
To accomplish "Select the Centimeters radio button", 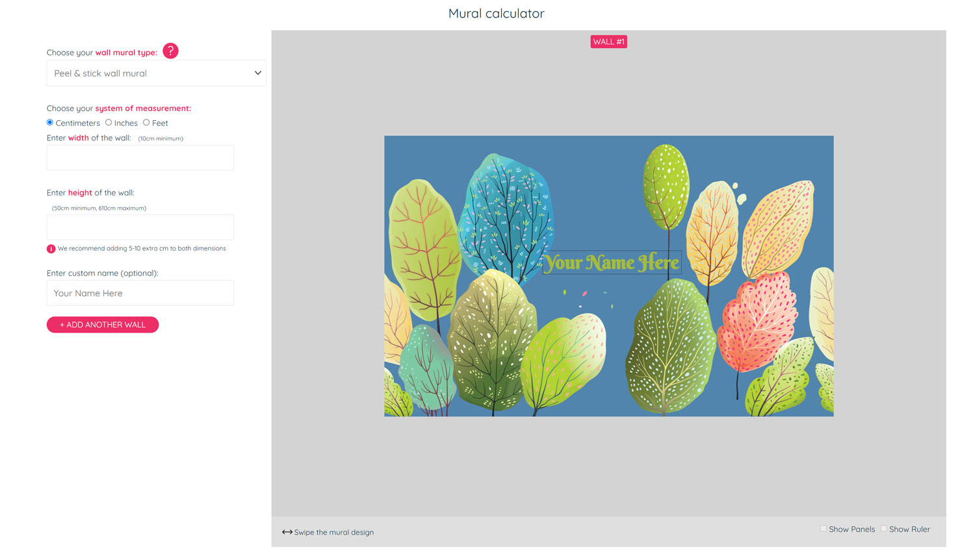I will (50, 123).
